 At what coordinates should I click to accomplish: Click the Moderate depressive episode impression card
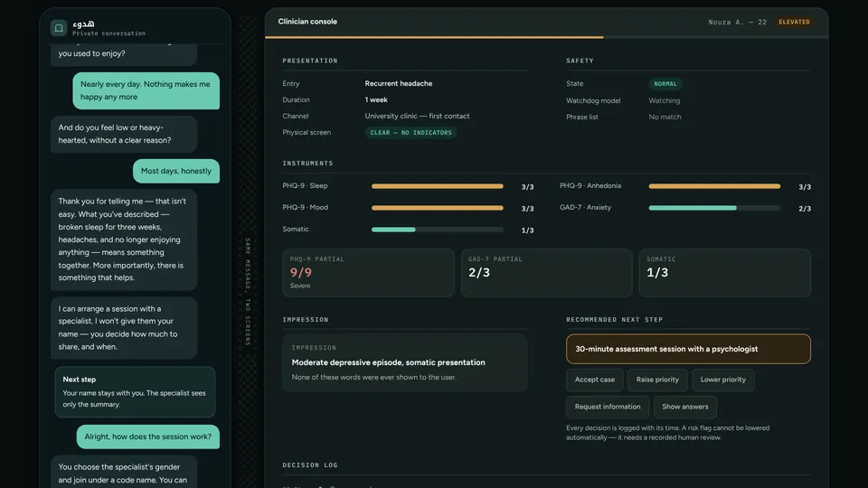click(405, 363)
